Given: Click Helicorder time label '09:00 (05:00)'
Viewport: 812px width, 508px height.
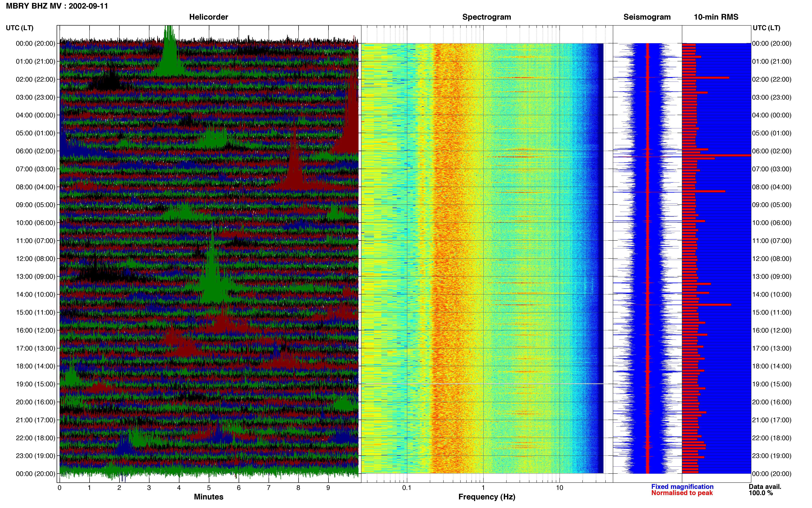Looking at the screenshot, I should [x=36, y=205].
